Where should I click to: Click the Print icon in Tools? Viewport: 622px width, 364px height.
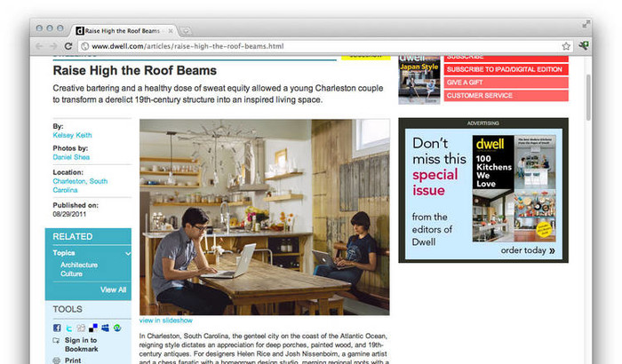pos(57,360)
